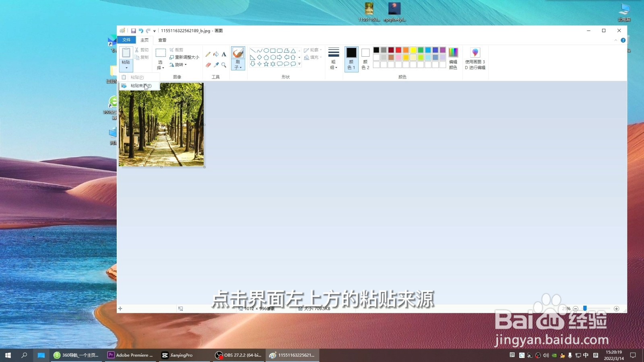
Task: Pick the yellow swatch from the palette
Action: pyautogui.click(x=413, y=50)
